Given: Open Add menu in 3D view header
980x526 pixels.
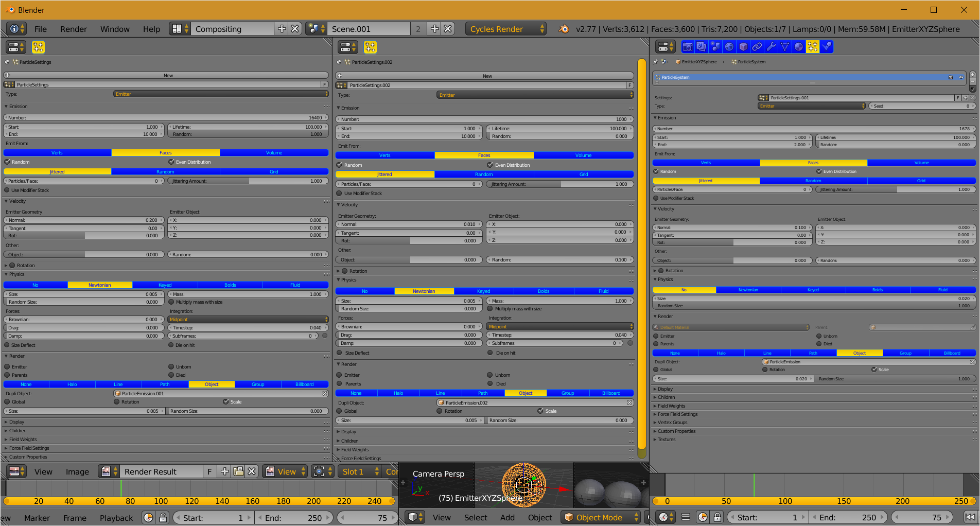Looking at the screenshot, I should [x=507, y=517].
